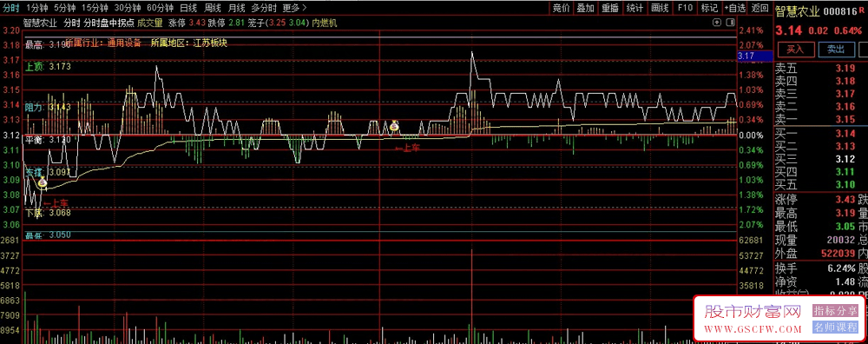This screenshot has width=868, height=344.
Task: Click the upload arrow icon above the chart
Action: point(718,23)
